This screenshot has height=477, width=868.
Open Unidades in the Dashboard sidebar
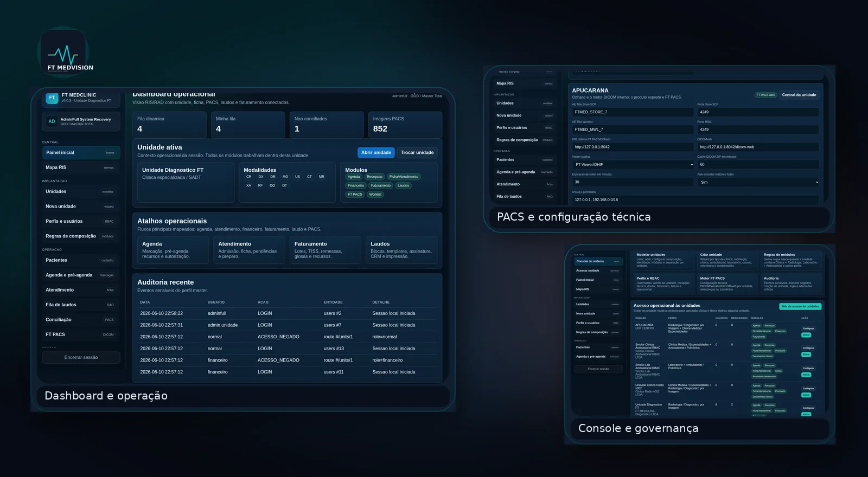click(81, 191)
